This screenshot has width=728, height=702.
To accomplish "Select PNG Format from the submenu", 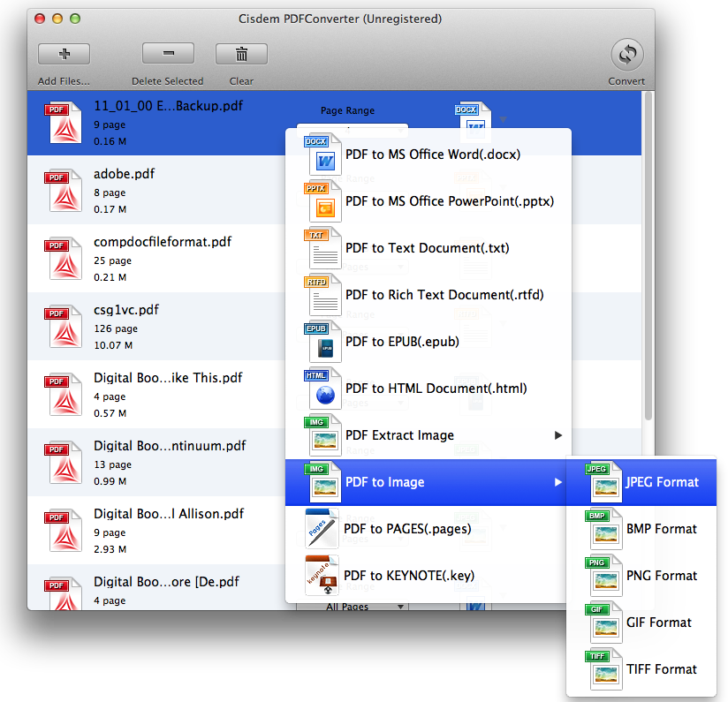I will click(x=661, y=576).
